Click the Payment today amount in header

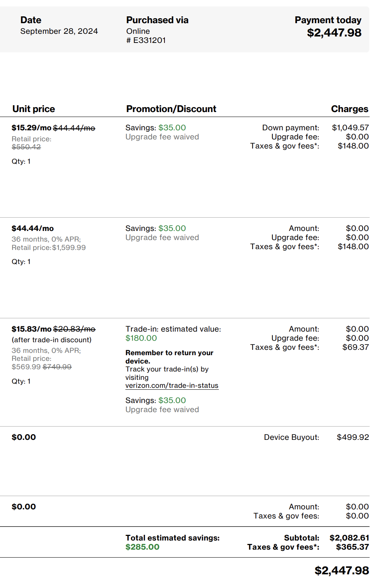[x=334, y=33]
